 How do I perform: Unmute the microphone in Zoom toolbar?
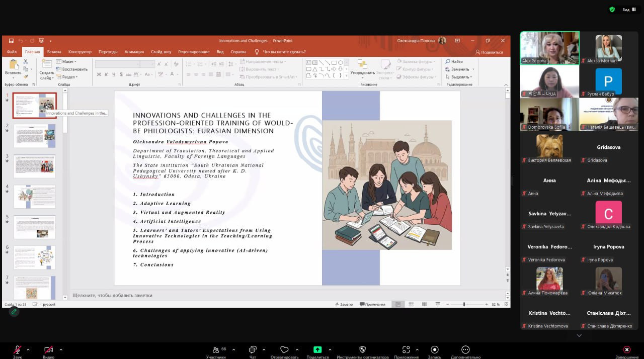pos(18,350)
